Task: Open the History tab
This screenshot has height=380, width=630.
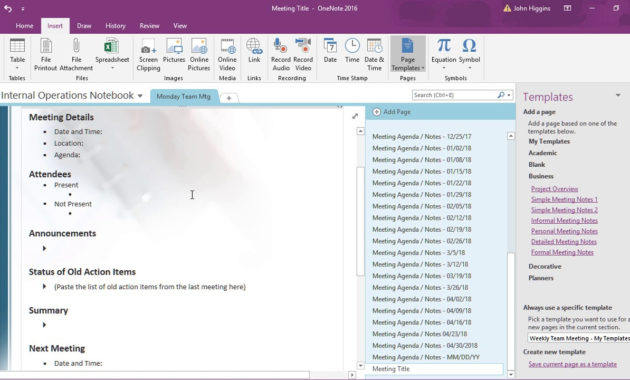Action: (115, 26)
